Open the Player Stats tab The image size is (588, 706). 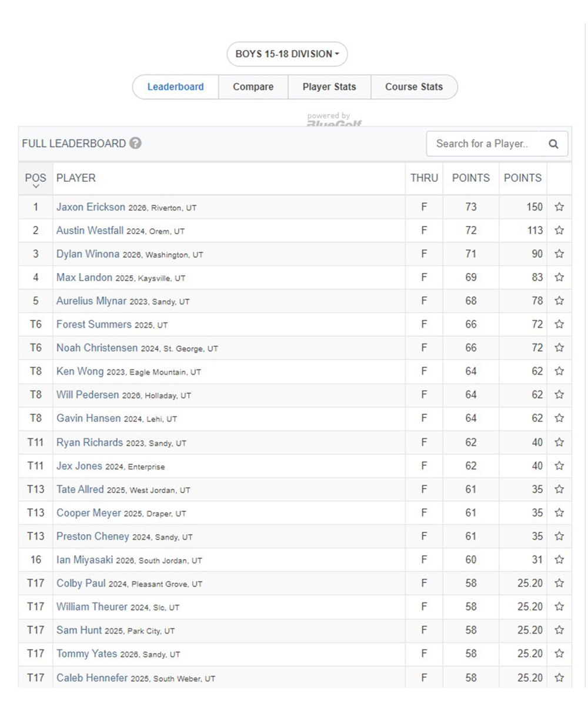coord(329,87)
